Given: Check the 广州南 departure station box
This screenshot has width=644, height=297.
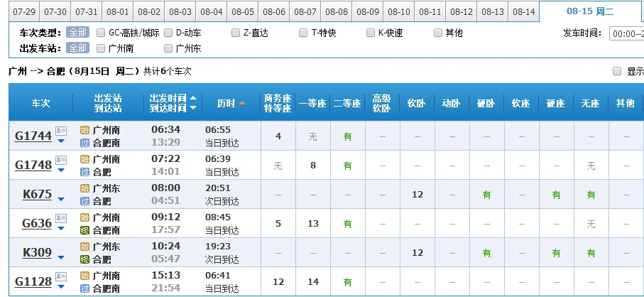Looking at the screenshot, I should pyautogui.click(x=101, y=48).
